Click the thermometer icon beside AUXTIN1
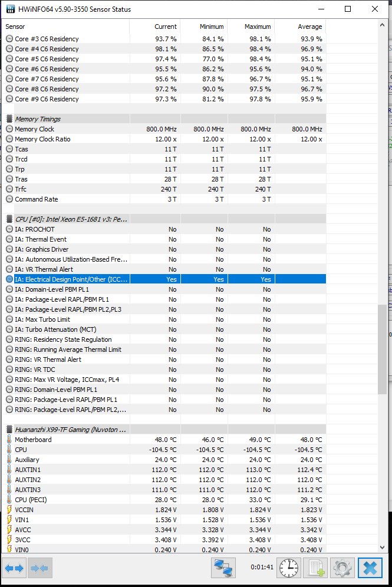392x587 pixels. pyautogui.click(x=9, y=469)
